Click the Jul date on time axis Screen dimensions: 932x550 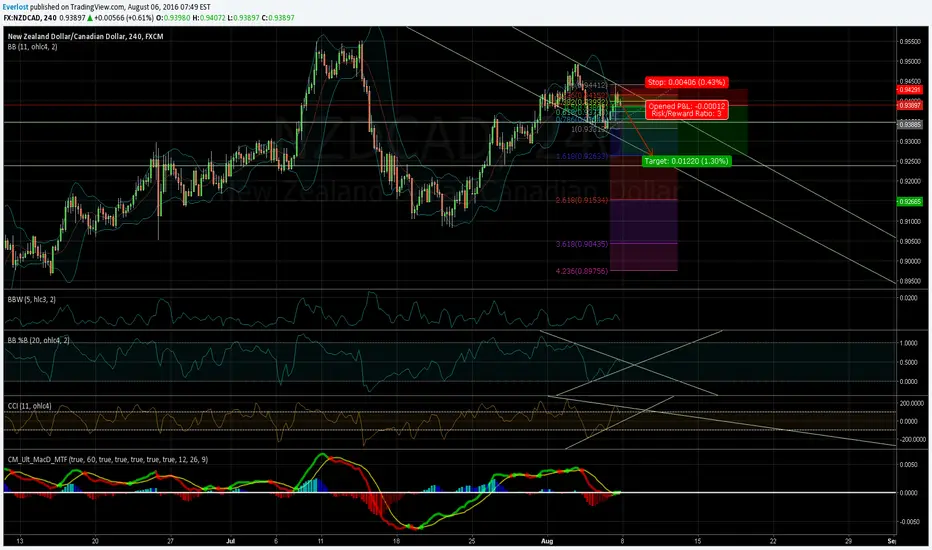231,541
